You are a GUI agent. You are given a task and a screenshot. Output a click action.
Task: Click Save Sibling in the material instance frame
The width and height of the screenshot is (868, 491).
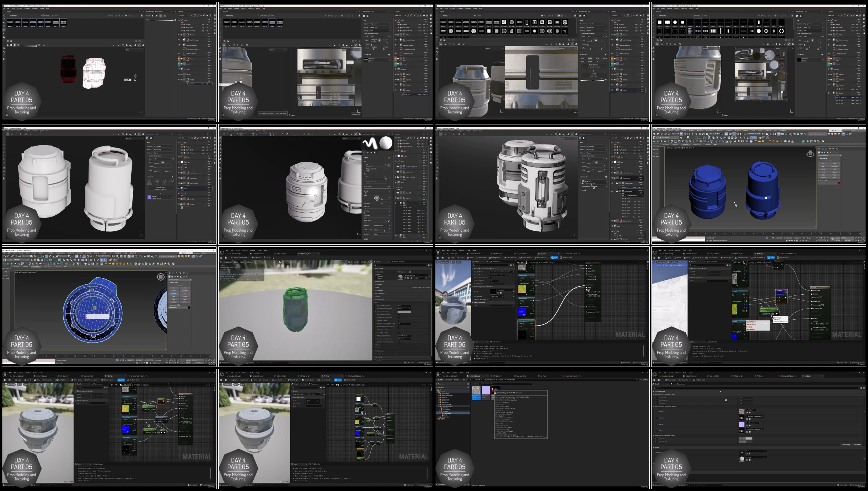(x=846, y=445)
